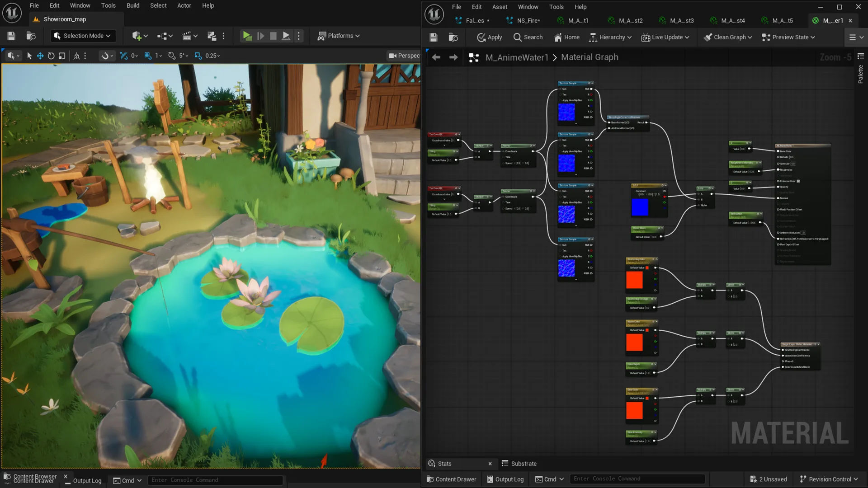The height and width of the screenshot is (488, 868).
Task: Click the graph icon beside M_AnimeWater1 breadcrumb
Action: [x=473, y=57]
